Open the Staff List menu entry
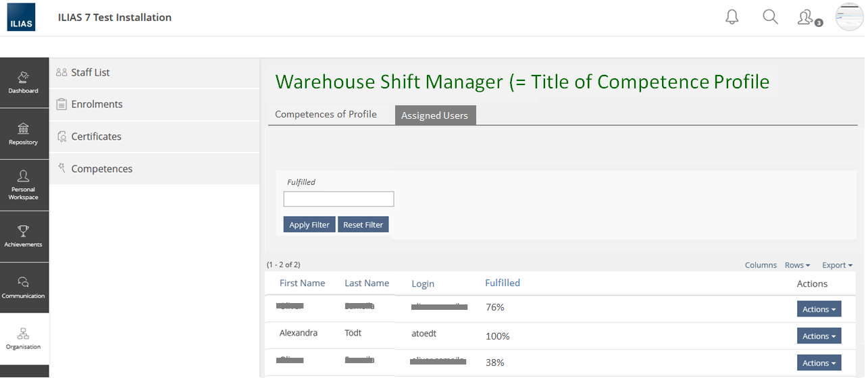Image resolution: width=868 pixels, height=378 pixels. pos(91,72)
